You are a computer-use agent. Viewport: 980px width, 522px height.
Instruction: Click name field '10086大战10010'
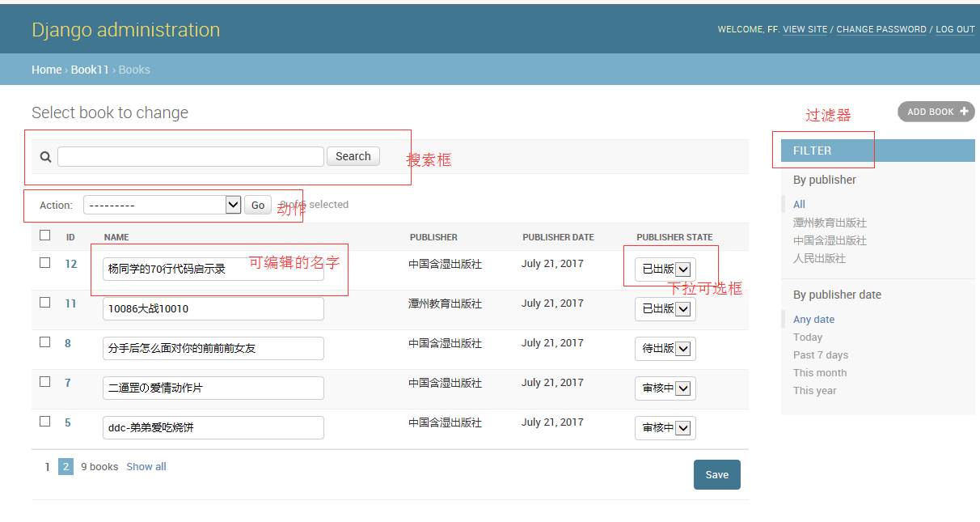pos(213,309)
